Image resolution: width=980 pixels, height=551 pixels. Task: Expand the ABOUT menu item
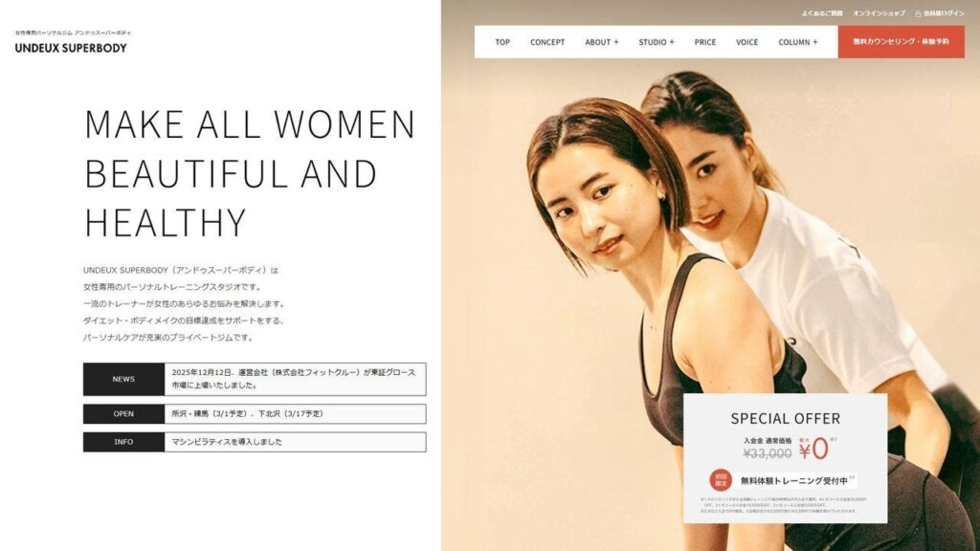(x=602, y=42)
